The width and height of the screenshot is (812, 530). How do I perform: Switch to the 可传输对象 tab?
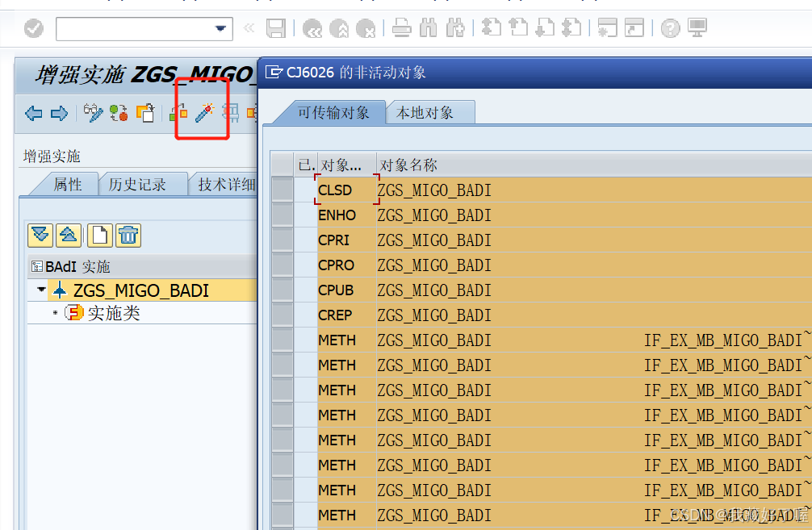coord(333,113)
